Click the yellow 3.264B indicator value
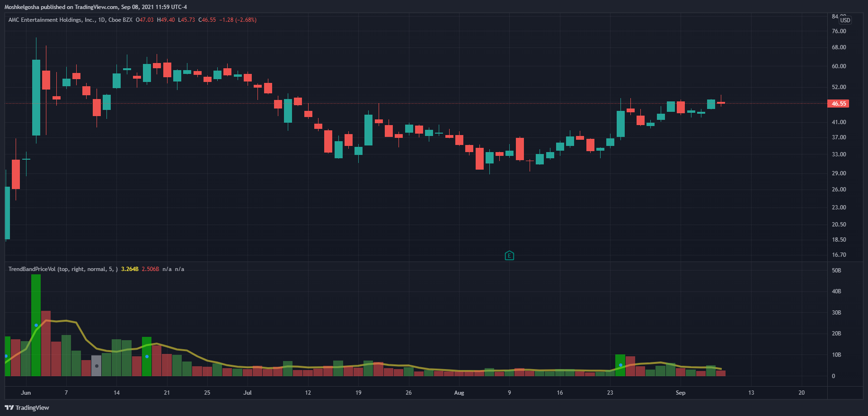This screenshot has height=416, width=868. 130,269
